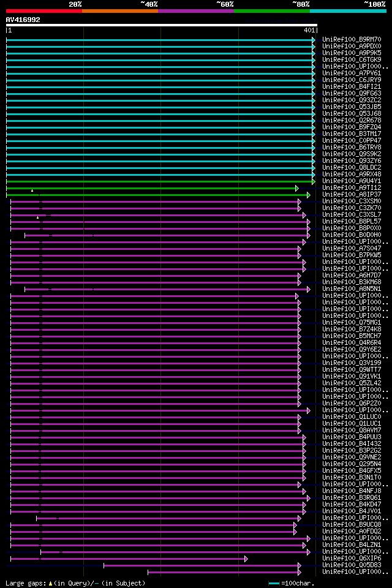Select the query name AV416992

pyautogui.click(x=23, y=20)
